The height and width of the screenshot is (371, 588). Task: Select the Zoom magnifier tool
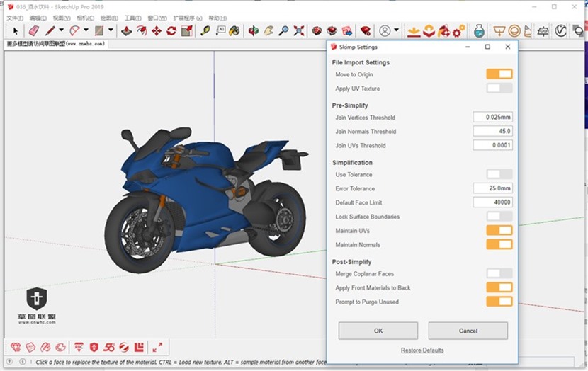point(284,30)
